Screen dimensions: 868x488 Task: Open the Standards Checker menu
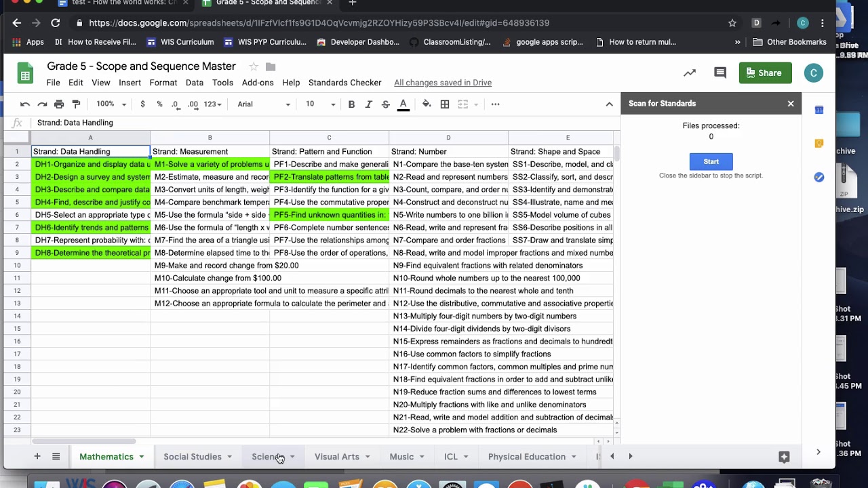pos(344,83)
